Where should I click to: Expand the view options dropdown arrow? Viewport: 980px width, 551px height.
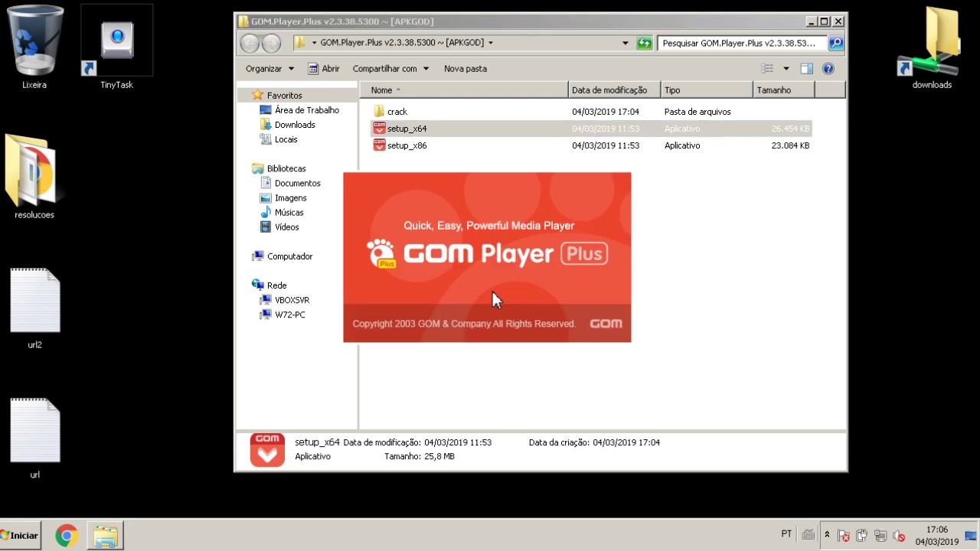click(x=786, y=69)
